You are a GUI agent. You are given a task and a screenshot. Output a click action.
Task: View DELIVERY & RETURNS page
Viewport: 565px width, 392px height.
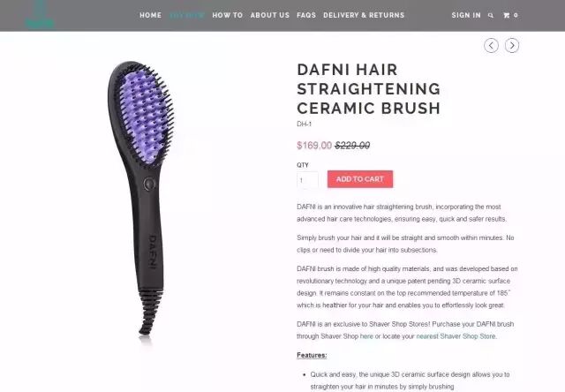pyautogui.click(x=364, y=15)
